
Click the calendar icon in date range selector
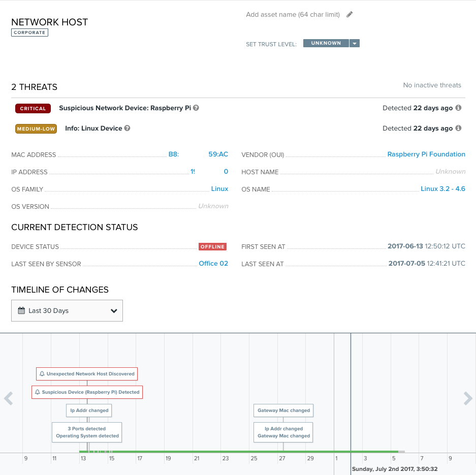click(x=21, y=310)
